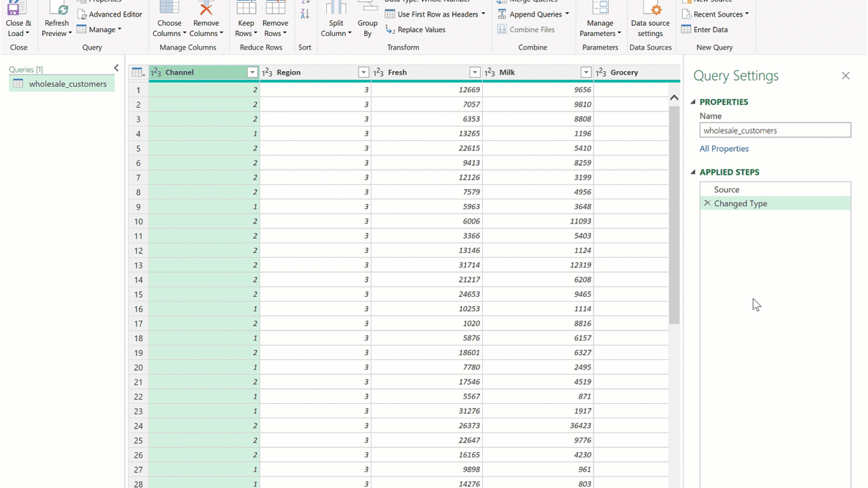868x488 pixels.
Task: Expand the Append Queries dropdown
Action: click(567, 14)
